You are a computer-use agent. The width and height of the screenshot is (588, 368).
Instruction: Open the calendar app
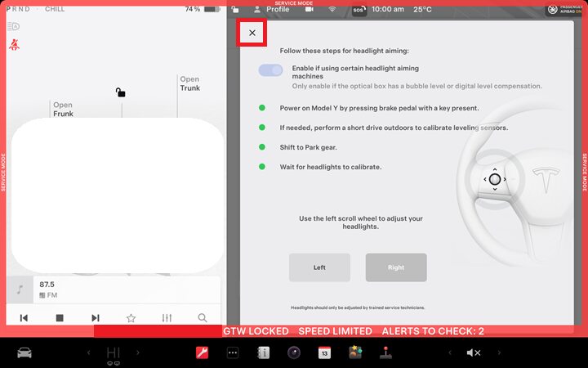click(324, 352)
